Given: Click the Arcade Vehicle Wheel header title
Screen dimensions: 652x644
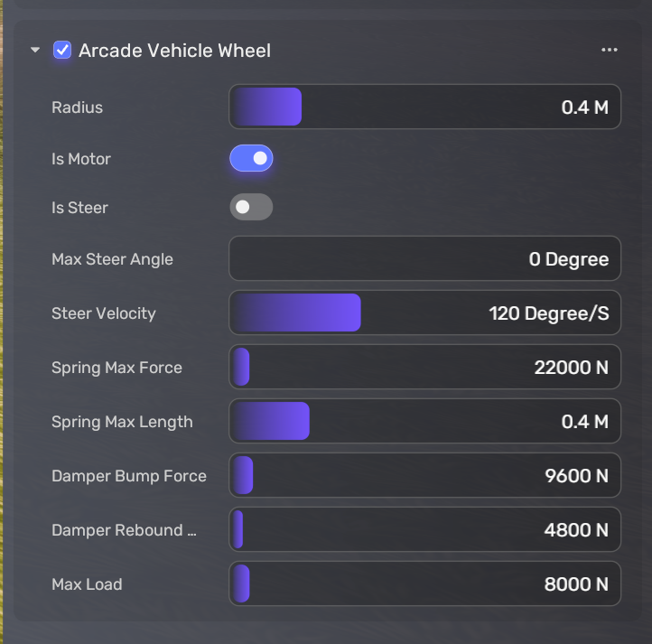Looking at the screenshot, I should pyautogui.click(x=174, y=51).
